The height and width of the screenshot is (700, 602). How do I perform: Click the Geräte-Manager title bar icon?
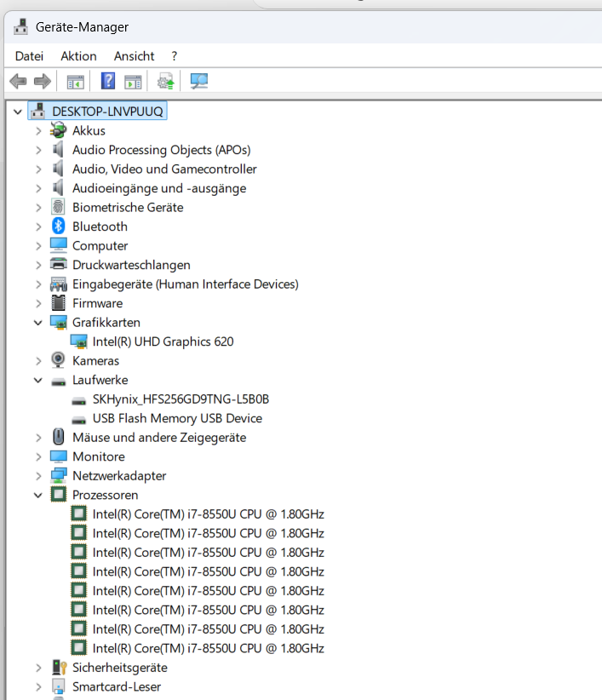coord(20,26)
